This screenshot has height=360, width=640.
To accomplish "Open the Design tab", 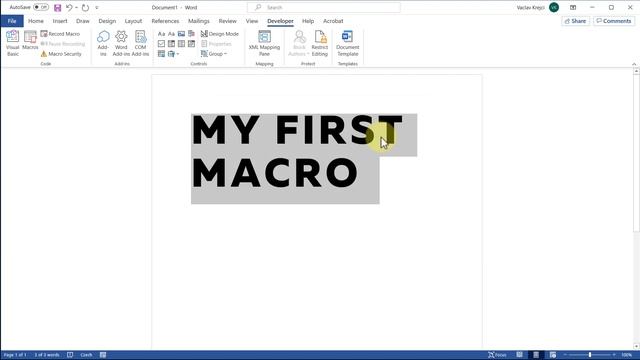I will point(107,21).
